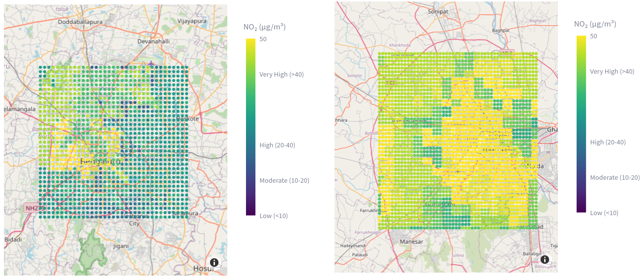Click the Manesar town label
This screenshot has width=644, height=277.
point(412,242)
